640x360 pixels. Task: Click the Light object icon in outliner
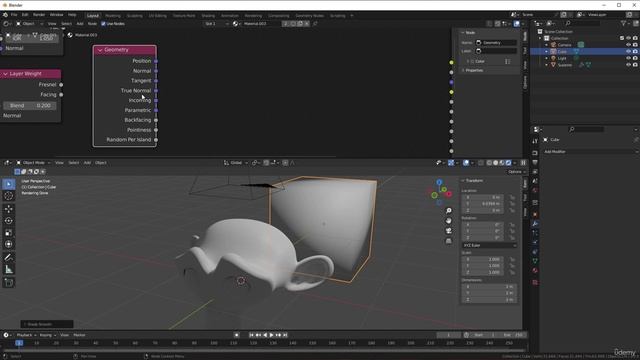click(553, 58)
